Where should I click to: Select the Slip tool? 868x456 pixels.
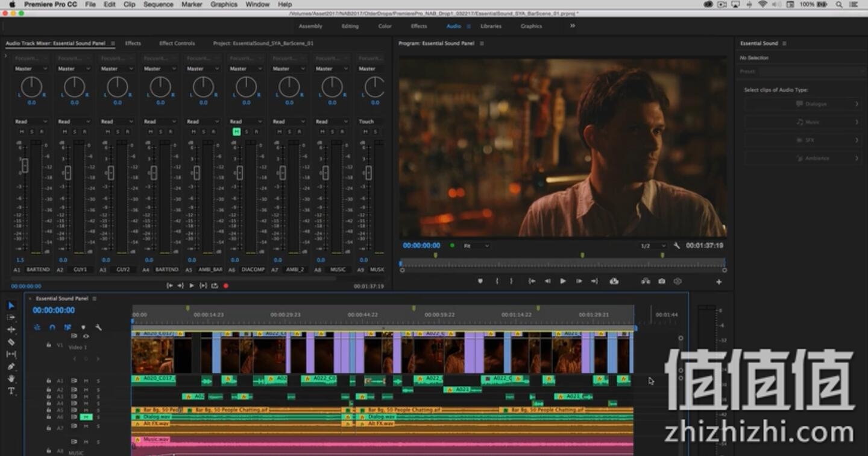tap(11, 354)
